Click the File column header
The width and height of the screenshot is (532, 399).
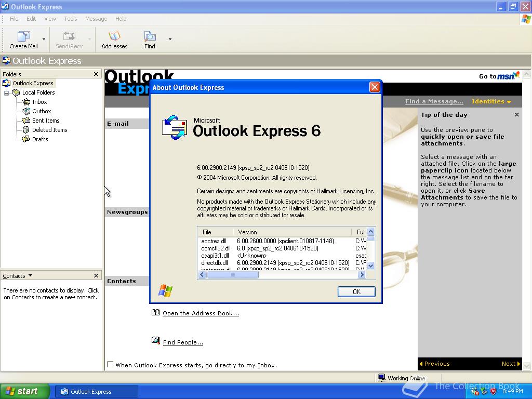215,232
